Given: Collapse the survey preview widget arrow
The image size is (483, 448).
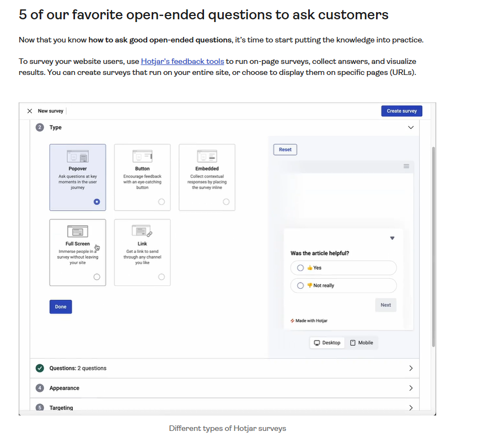Looking at the screenshot, I should 392,238.
